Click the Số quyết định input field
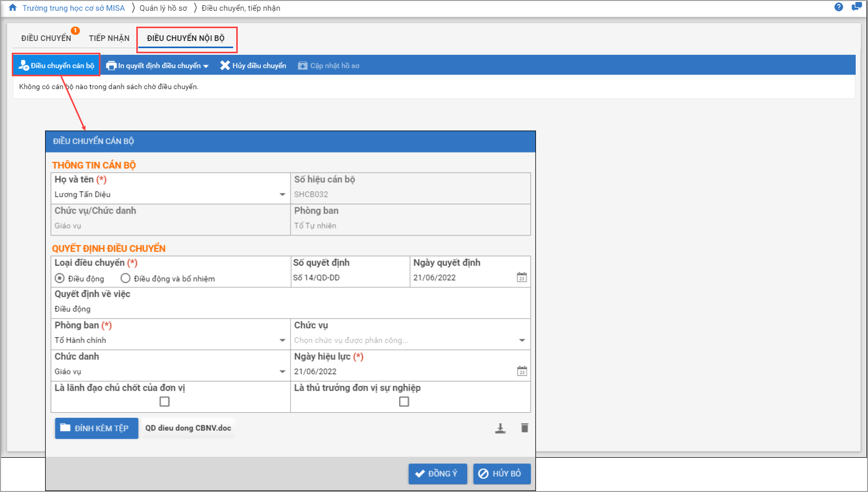The width and height of the screenshot is (868, 492). tap(349, 278)
